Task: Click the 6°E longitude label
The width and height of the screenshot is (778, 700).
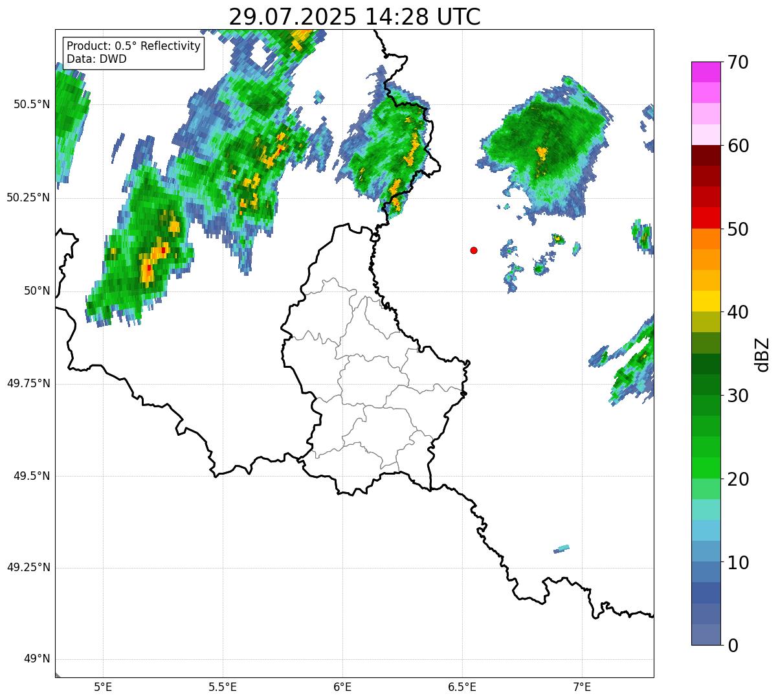Action: (342, 686)
